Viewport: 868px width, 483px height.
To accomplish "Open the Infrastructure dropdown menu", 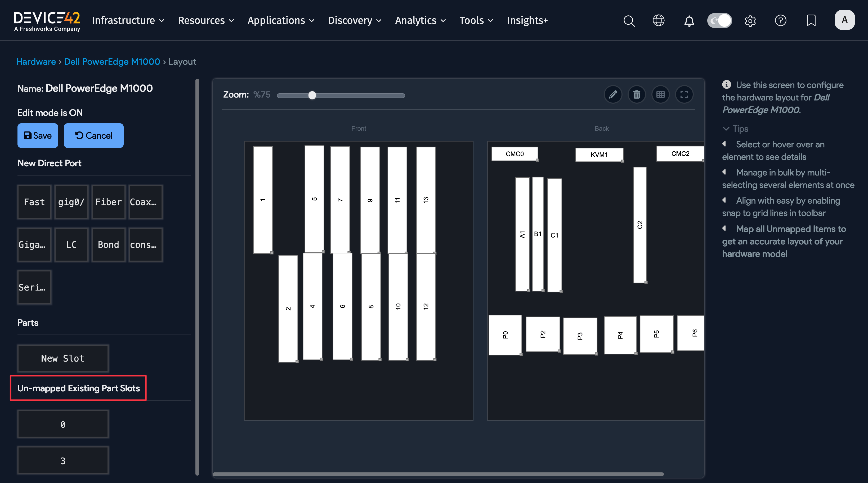I will 128,21.
